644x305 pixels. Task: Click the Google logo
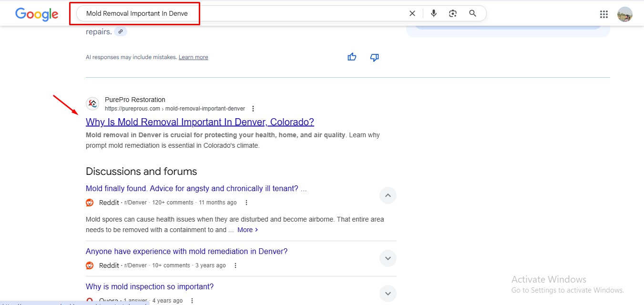[37, 14]
